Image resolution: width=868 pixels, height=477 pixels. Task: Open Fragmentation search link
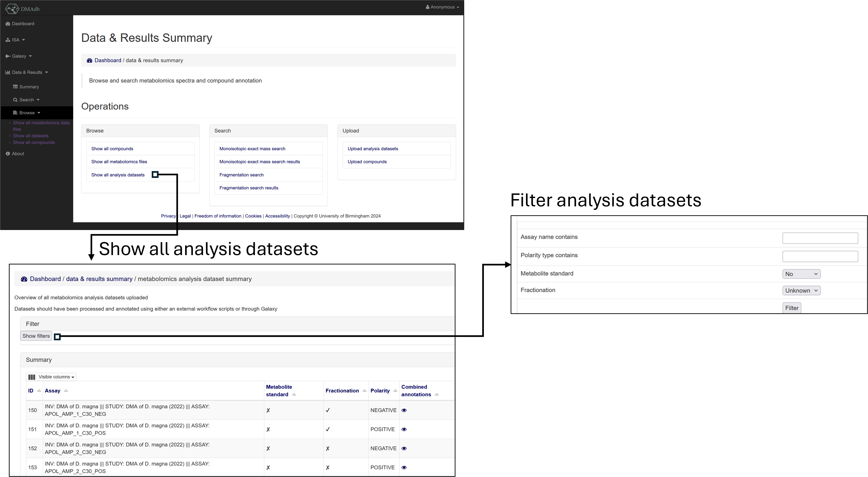[x=241, y=175]
